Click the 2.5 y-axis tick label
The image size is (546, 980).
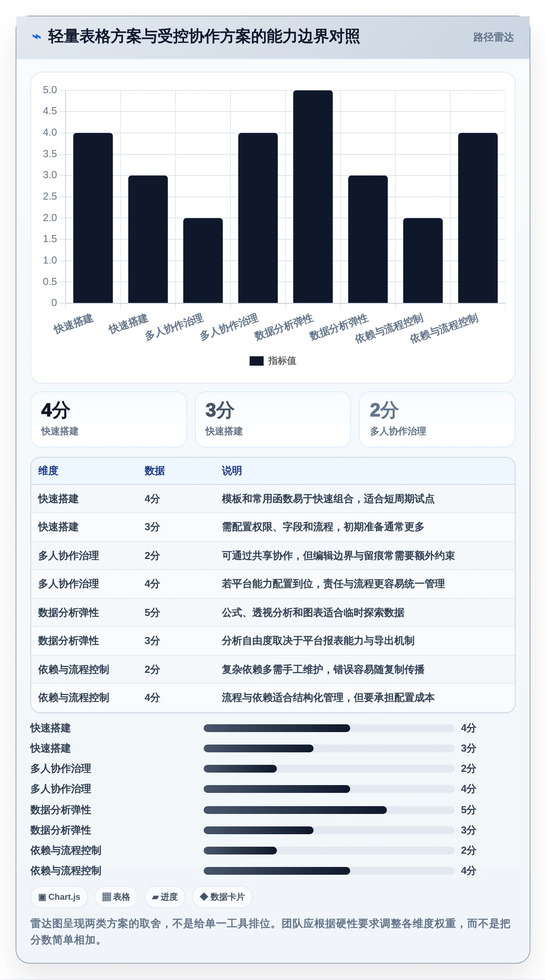(50, 196)
